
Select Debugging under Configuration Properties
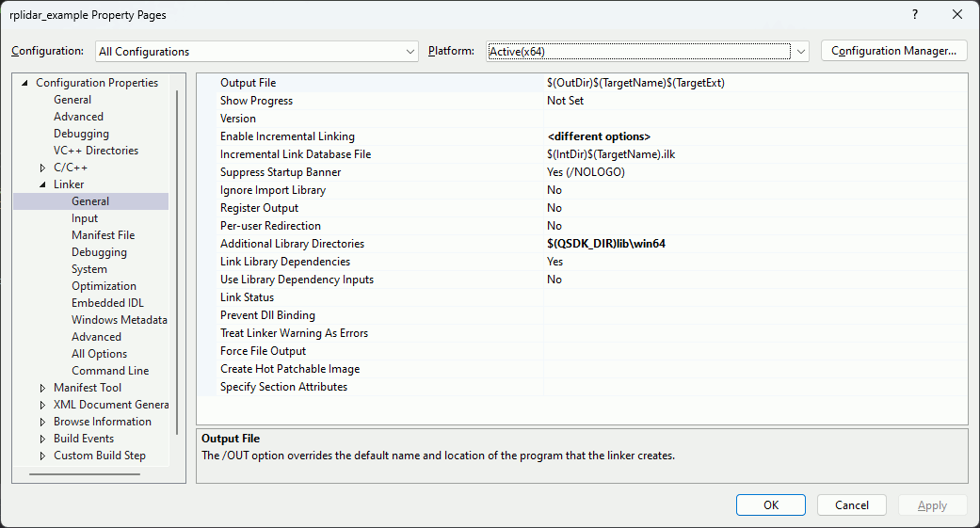tap(81, 133)
